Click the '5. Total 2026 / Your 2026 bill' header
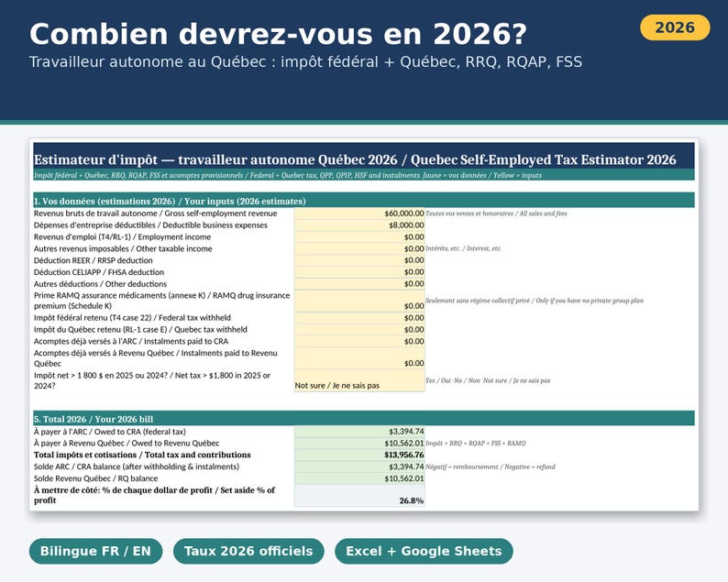 coord(94,419)
